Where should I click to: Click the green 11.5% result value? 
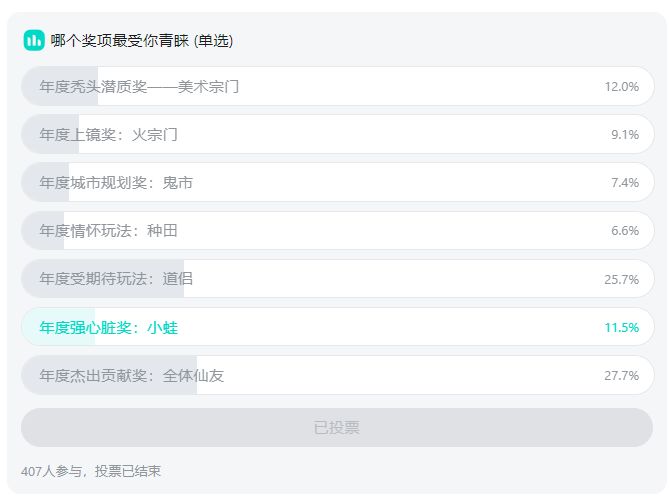(x=621, y=327)
